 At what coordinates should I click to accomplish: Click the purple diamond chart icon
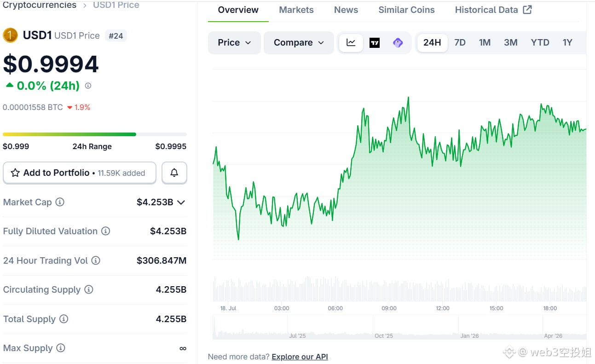pos(398,43)
